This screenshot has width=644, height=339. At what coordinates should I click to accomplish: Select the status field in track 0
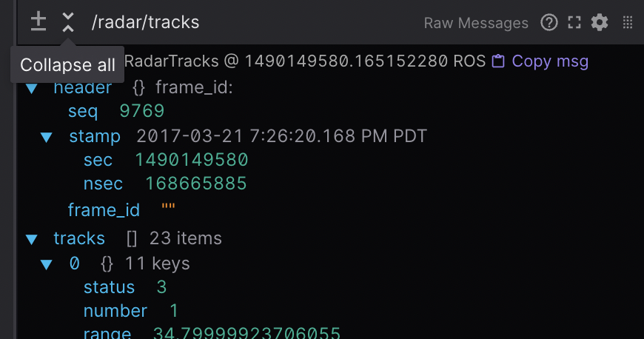pyautogui.click(x=109, y=287)
